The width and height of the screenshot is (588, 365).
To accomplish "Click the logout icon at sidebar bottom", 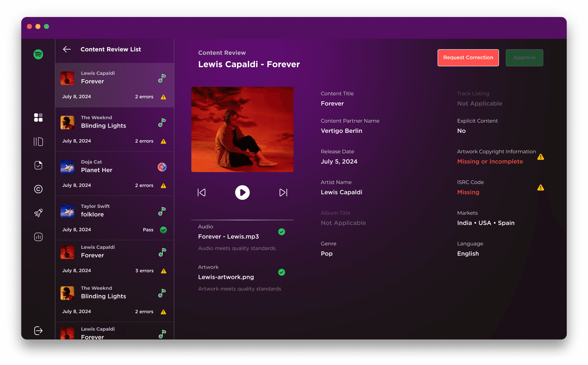I will pos(38,330).
